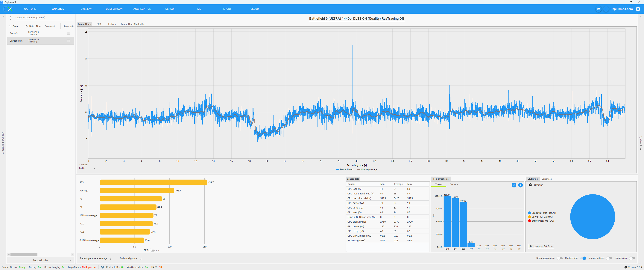The height and width of the screenshot is (270, 644).
Task: Open the Y-Axis scale Full fit dropdown
Action: pos(87,168)
